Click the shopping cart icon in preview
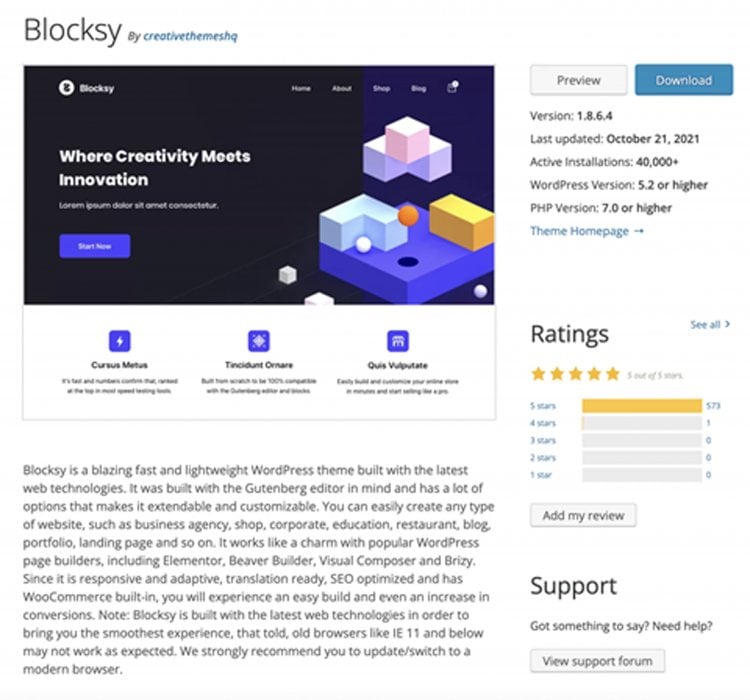The height and width of the screenshot is (700, 750). click(x=452, y=87)
